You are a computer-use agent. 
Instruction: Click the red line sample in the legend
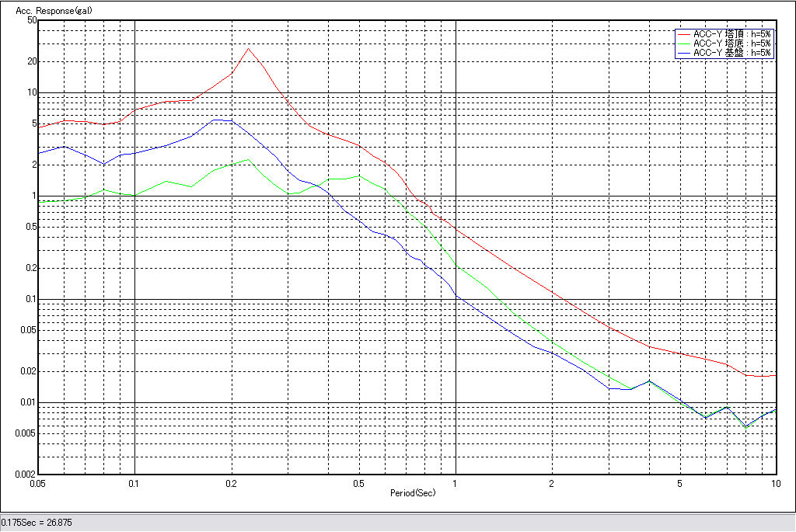(x=684, y=34)
